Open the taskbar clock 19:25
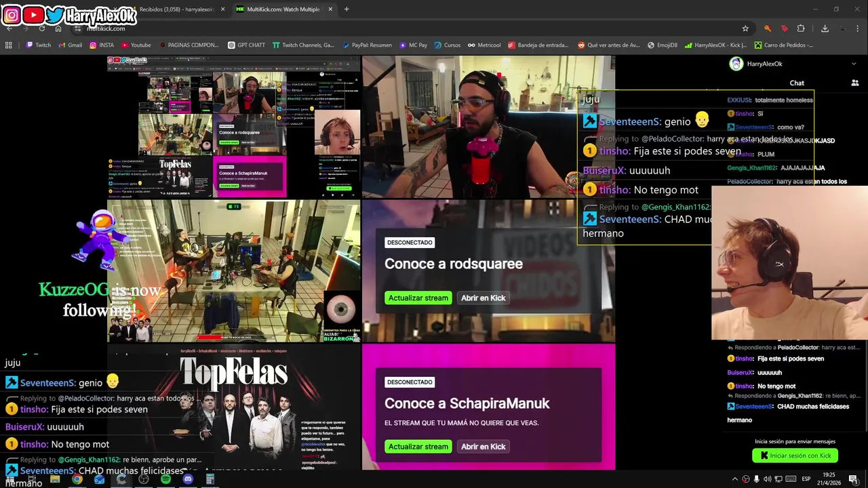 click(x=829, y=479)
